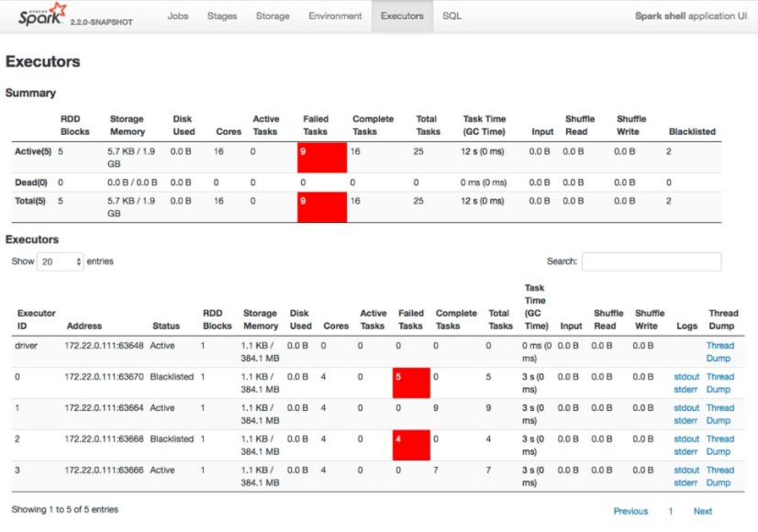The image size is (758, 532).
Task: Sort executors by Status column
Action: 166,326
